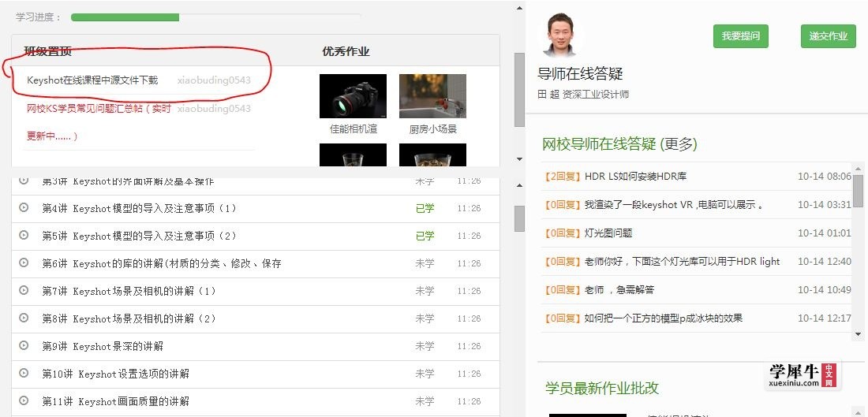The image size is (868, 417).
Task: Click the timestamp 10-14 08:06
Action: [x=825, y=177]
